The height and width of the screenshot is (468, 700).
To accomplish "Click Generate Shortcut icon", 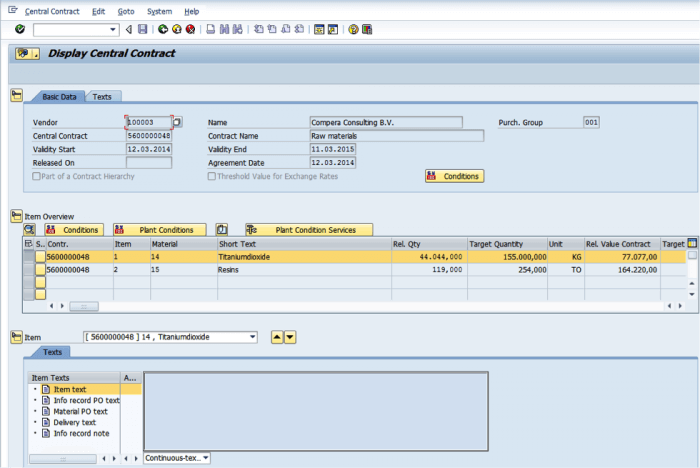I will (x=333, y=29).
